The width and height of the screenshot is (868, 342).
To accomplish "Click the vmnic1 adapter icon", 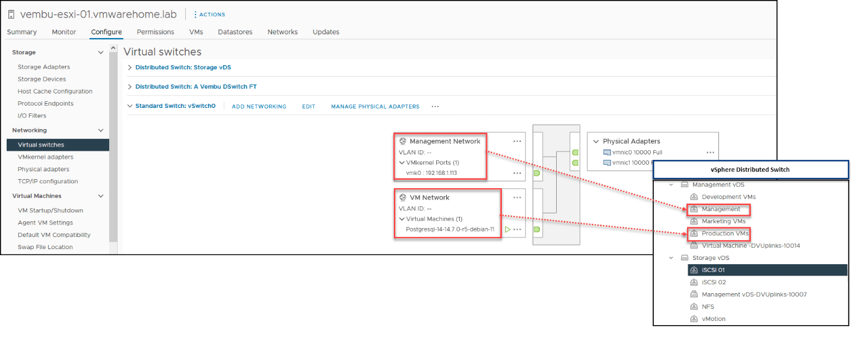I will coord(607,163).
